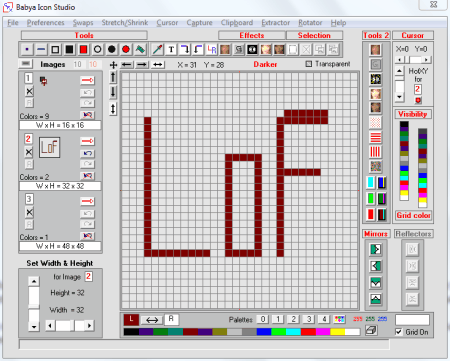Click the Grid color button
This screenshot has width=450, height=361.
pos(413,215)
